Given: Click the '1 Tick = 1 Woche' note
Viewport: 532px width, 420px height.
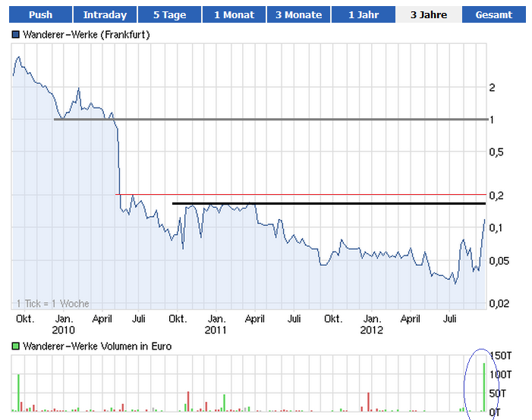Looking at the screenshot, I should (x=53, y=303).
